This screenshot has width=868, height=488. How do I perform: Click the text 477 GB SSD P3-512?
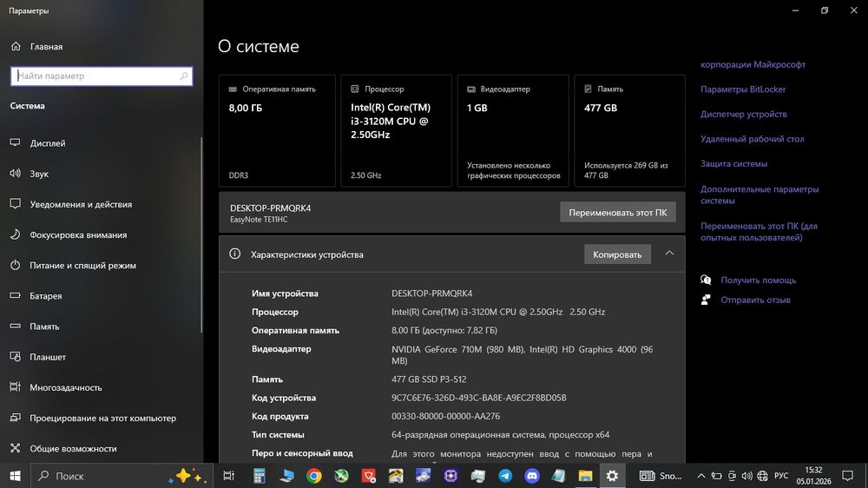point(429,379)
